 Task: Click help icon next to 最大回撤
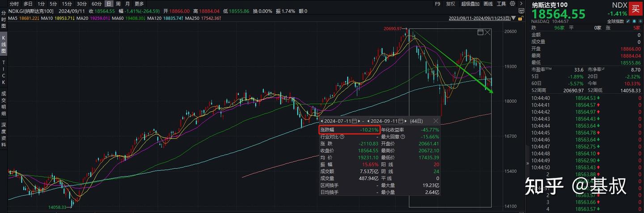tap(402, 137)
